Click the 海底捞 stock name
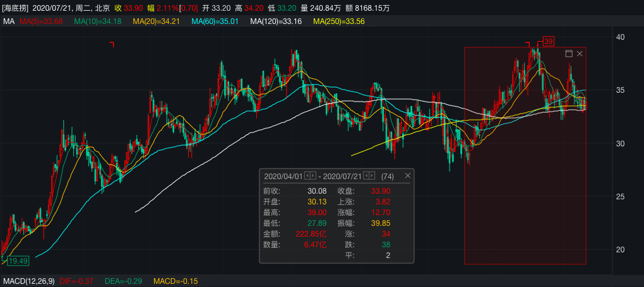The image size is (644, 287). tap(15, 7)
